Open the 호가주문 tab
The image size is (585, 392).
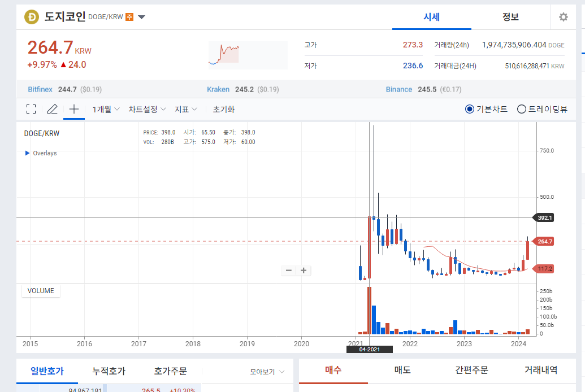(171, 371)
